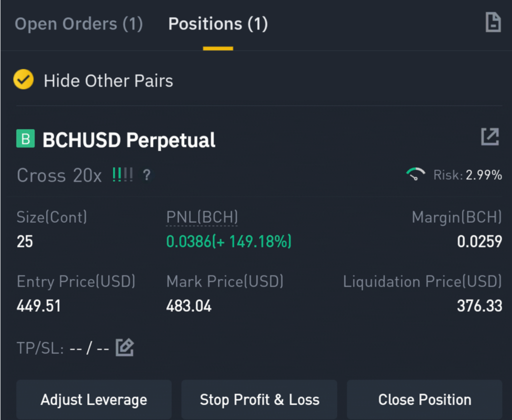Click the Adjust Leverage button
The height and width of the screenshot is (420, 512).
[x=94, y=400]
